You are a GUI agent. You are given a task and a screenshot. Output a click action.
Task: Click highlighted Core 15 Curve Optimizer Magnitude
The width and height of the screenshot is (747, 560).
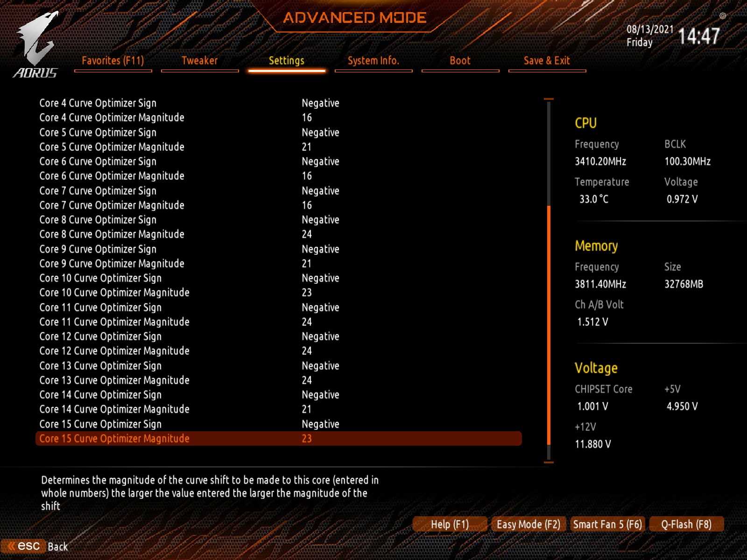pyautogui.click(x=279, y=439)
